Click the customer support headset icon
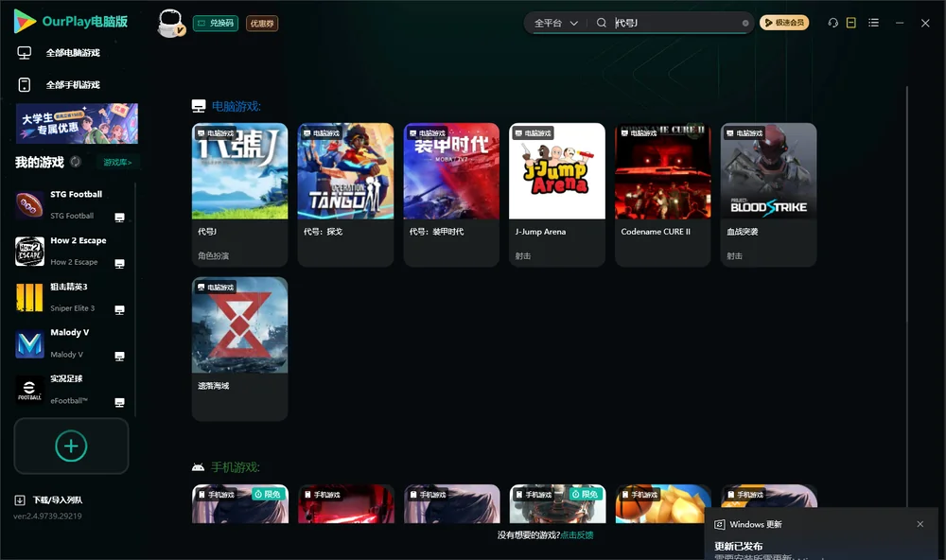 pyautogui.click(x=832, y=23)
